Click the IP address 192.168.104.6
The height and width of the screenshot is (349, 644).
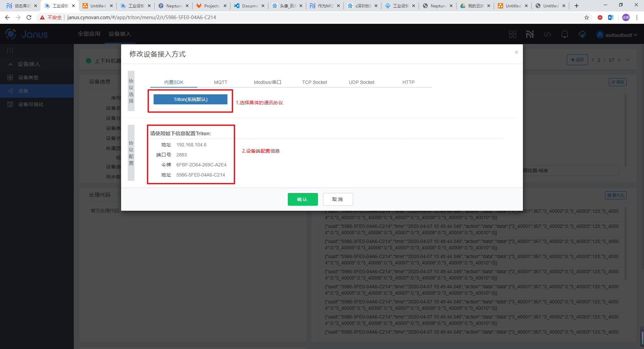click(192, 145)
